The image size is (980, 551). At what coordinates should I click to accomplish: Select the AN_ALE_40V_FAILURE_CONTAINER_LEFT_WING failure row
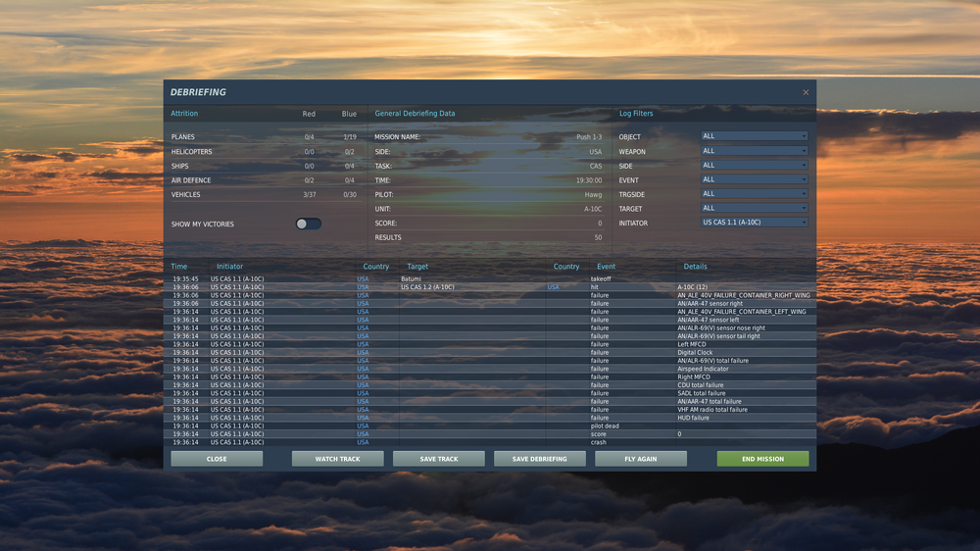[x=491, y=312]
